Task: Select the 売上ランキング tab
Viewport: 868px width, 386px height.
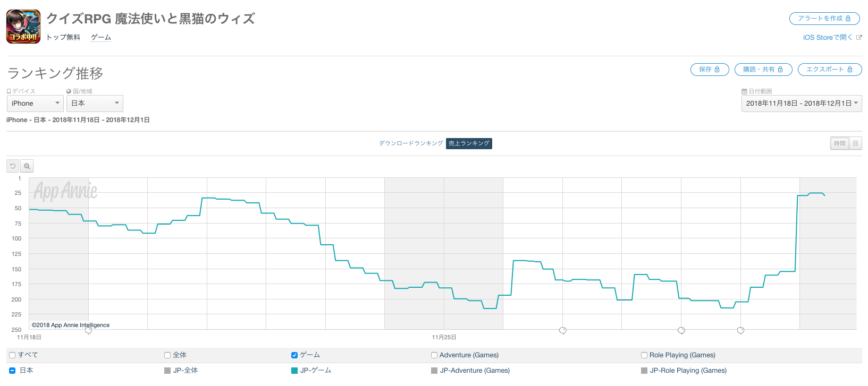Action: [469, 143]
